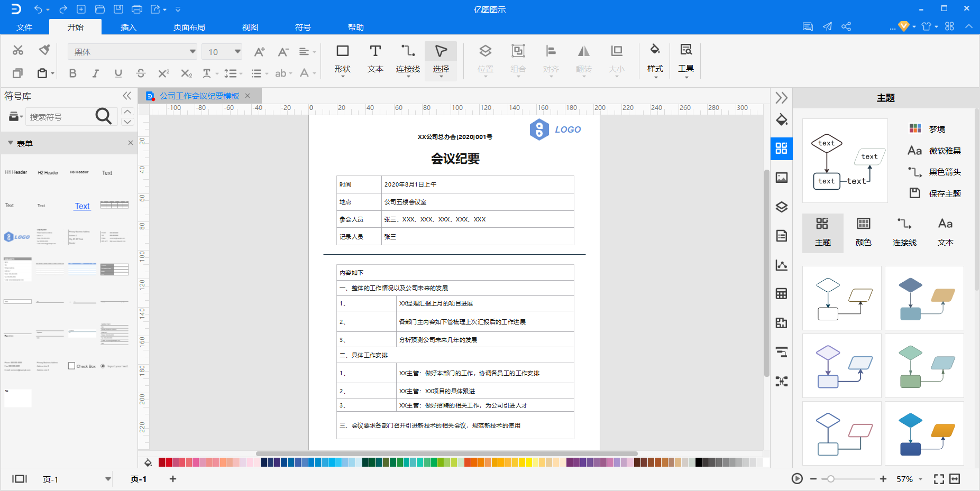The width and height of the screenshot is (980, 491).
Task: Toggle Italic formatting
Action: (96, 73)
